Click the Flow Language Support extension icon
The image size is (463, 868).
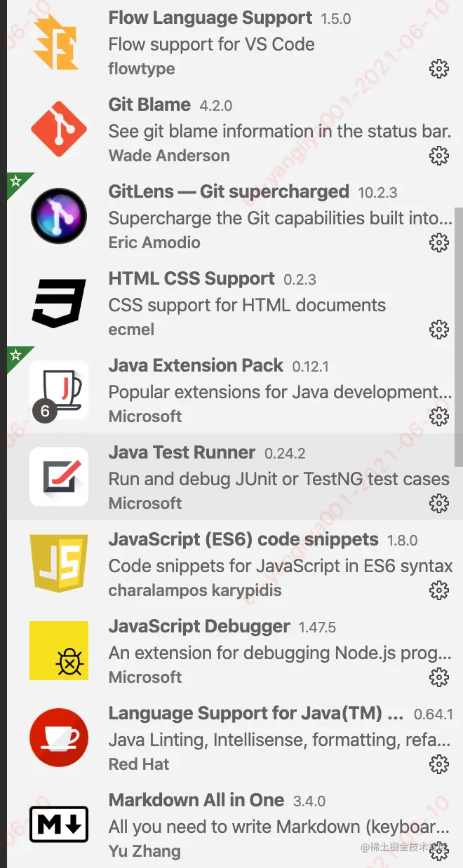pos(56,42)
